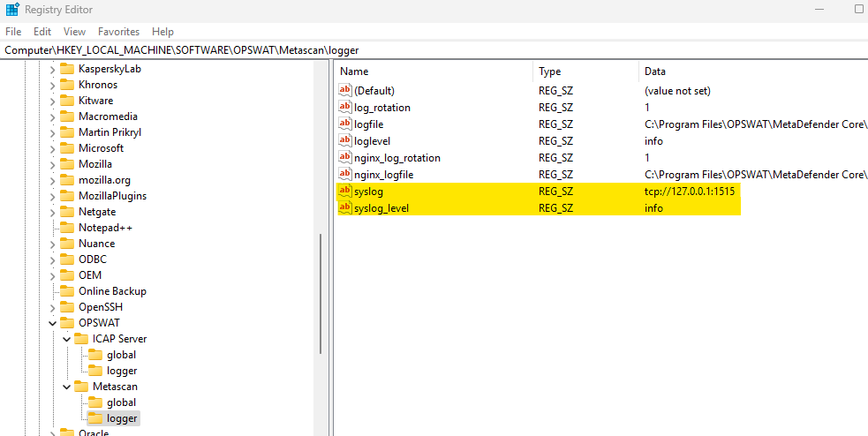Screen dimensions: 868x436
Task: Click the registry path address bar
Action: (434, 49)
